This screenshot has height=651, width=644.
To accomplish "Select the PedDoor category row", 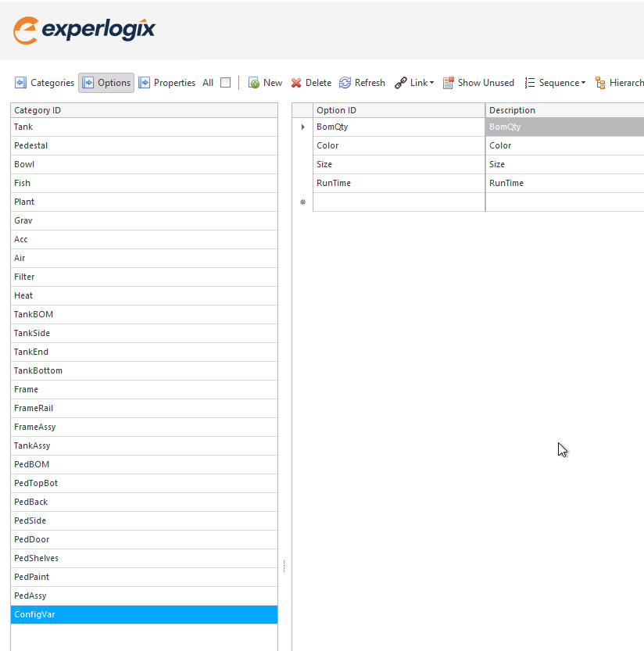I will [x=144, y=540].
